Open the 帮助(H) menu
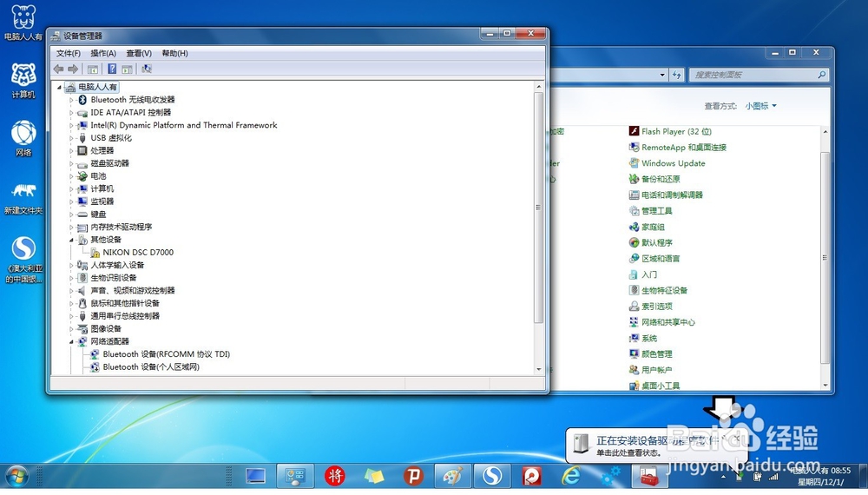Viewport: 868px width, 495px height. (x=175, y=53)
